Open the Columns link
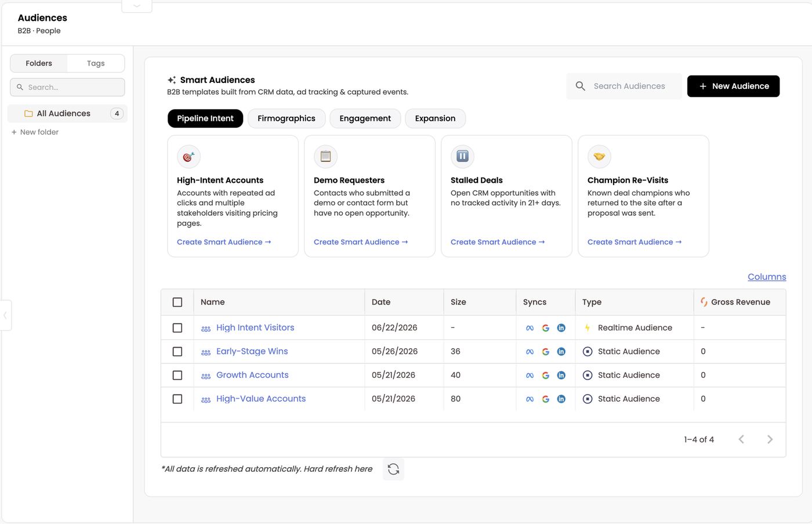This screenshot has width=812, height=524. pyautogui.click(x=767, y=277)
